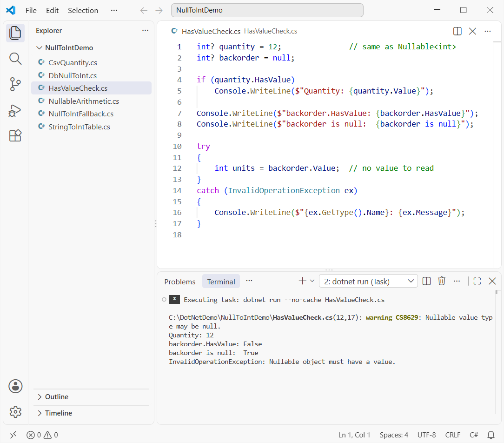Click the NullToIntDemo command center search box
504x443 pixels.
click(x=267, y=10)
